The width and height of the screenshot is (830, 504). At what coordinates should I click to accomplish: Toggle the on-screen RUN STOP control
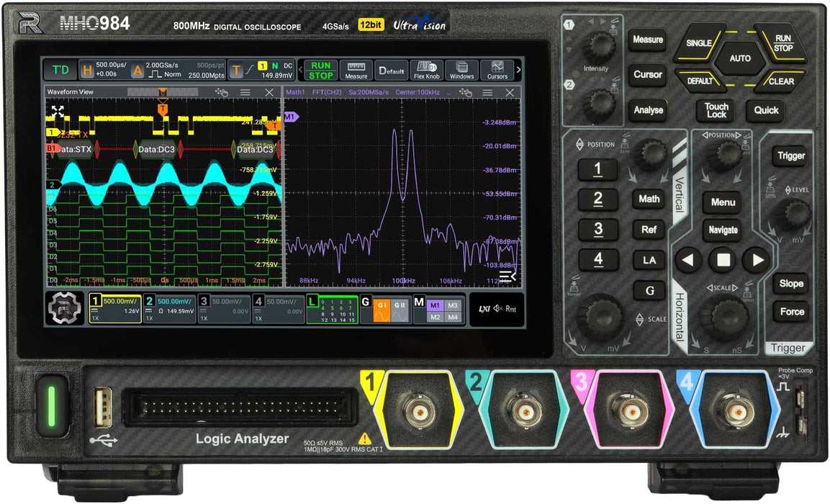click(x=320, y=70)
